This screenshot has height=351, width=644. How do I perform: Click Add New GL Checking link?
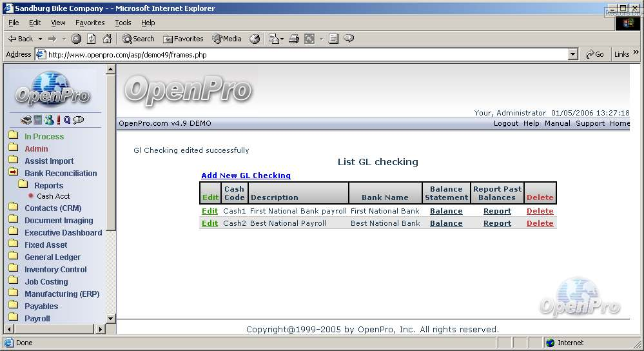point(246,175)
